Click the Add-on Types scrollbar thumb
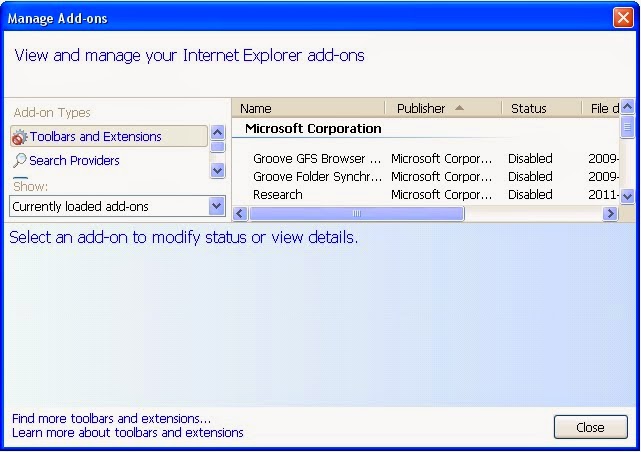 217,147
